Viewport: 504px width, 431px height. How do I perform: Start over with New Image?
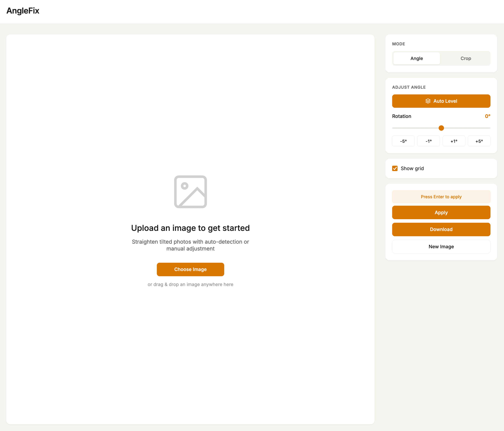point(441,246)
